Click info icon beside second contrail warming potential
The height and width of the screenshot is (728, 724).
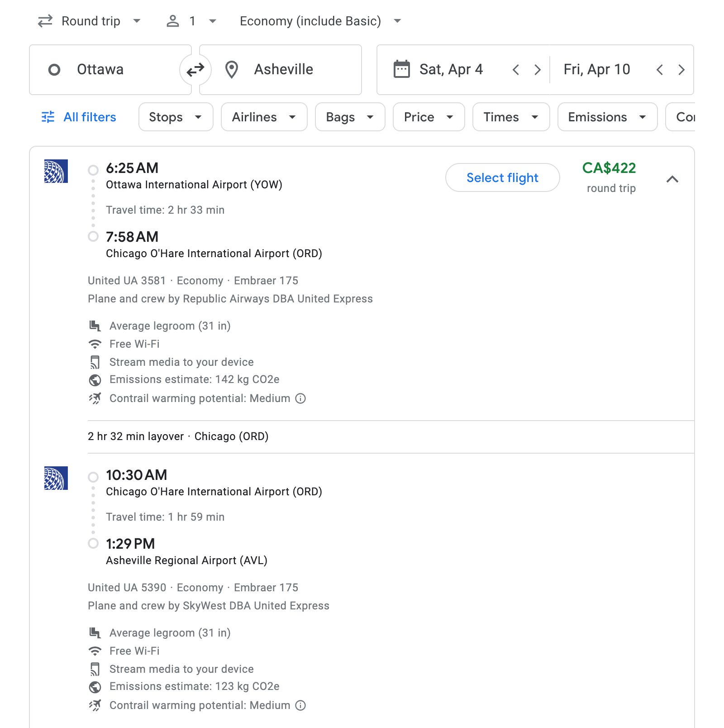(300, 705)
